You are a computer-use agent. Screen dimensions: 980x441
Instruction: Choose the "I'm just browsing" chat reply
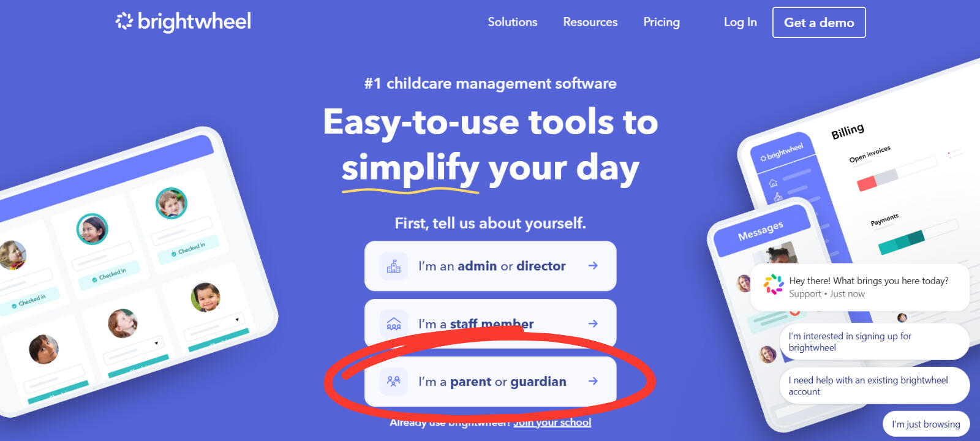pos(925,424)
